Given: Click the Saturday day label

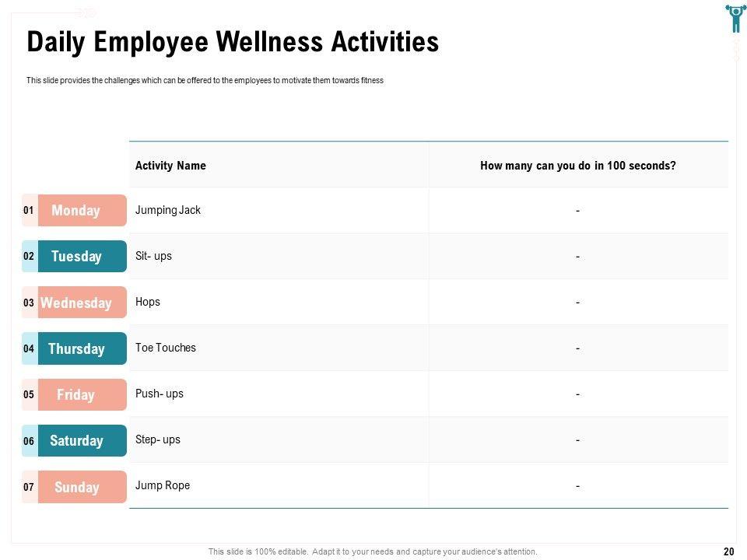Looking at the screenshot, I should pyautogui.click(x=76, y=441).
